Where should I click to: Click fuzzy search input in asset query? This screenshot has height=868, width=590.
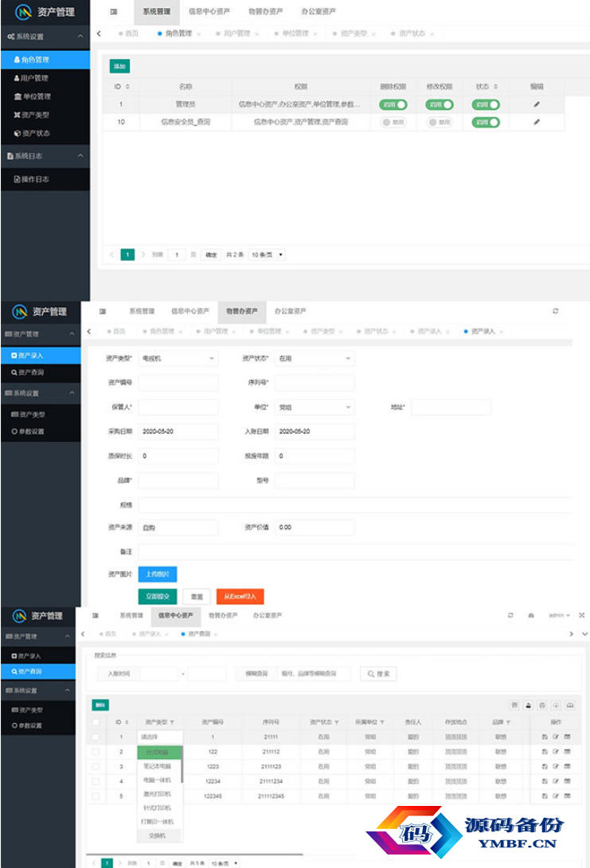[315, 674]
